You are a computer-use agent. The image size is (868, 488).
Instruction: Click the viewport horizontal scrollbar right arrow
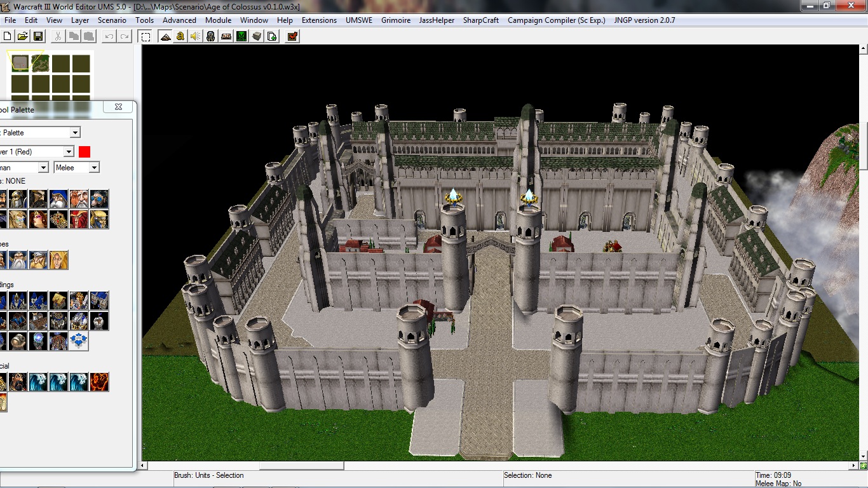coord(853,466)
